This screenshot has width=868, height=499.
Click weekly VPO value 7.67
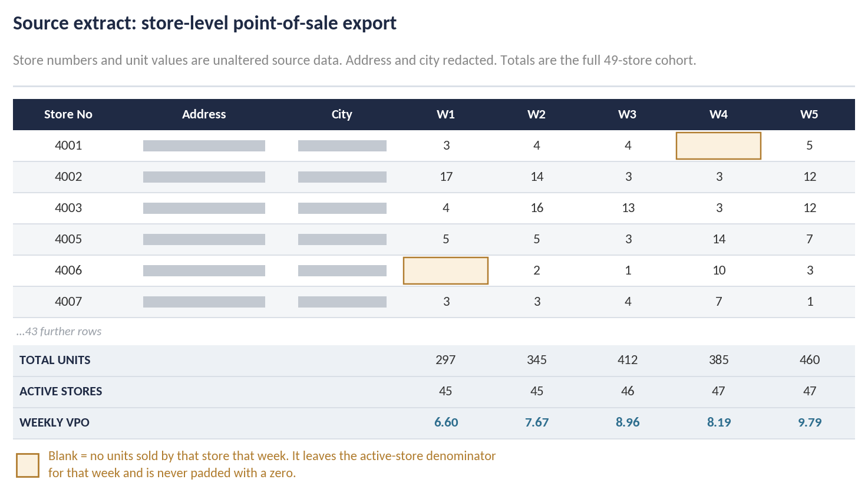click(x=537, y=422)
